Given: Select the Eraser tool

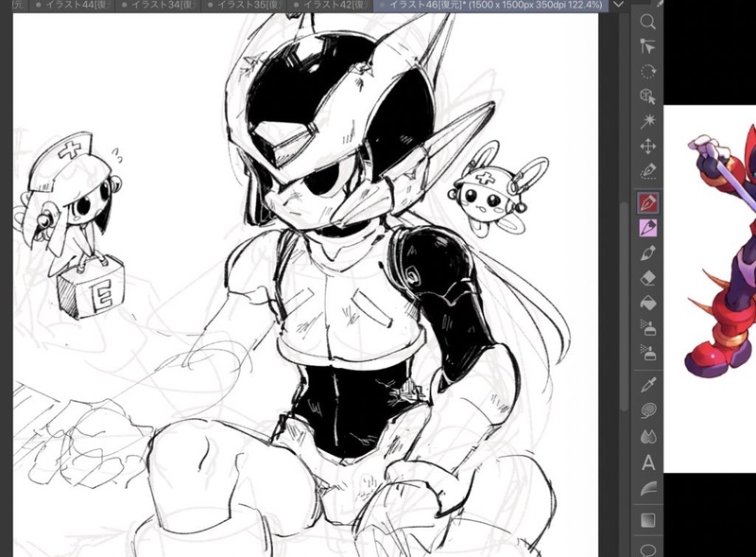Looking at the screenshot, I should pos(648,278).
